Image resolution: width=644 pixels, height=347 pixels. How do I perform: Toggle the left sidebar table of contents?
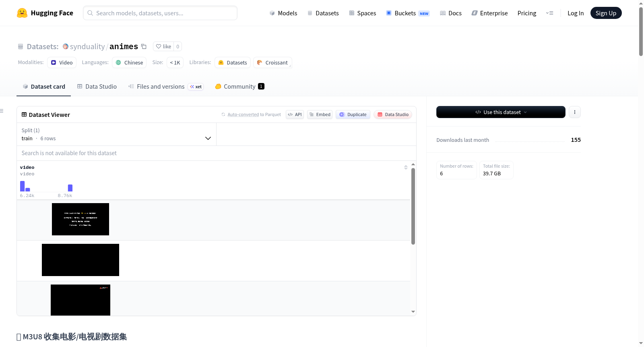coord(2,111)
